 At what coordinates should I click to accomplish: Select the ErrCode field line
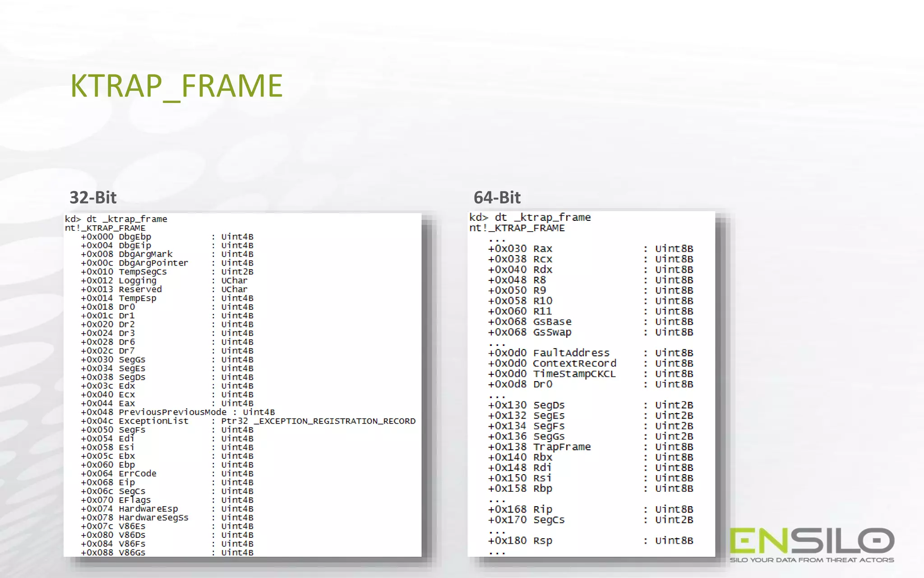[x=167, y=474]
